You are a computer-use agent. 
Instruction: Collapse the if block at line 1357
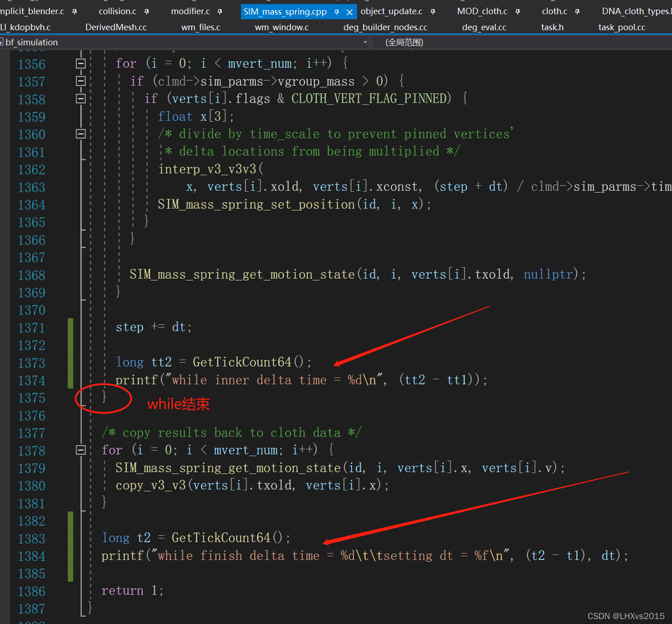[x=81, y=81]
